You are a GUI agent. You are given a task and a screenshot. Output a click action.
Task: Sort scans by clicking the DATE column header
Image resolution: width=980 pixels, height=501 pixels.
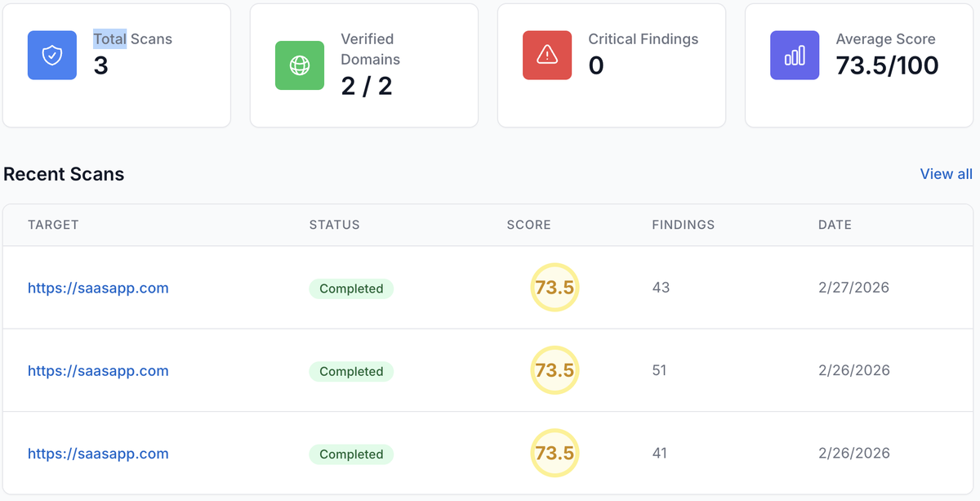click(835, 224)
